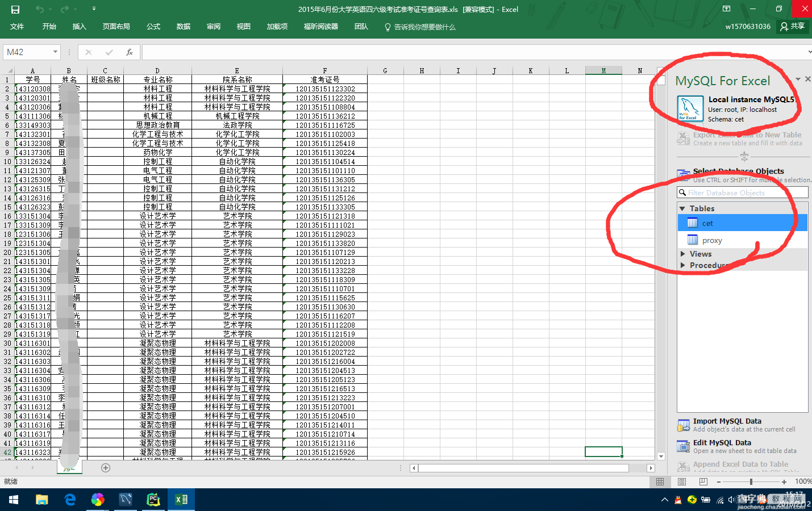Click the vertical scrollbar down arrow

[x=661, y=456]
